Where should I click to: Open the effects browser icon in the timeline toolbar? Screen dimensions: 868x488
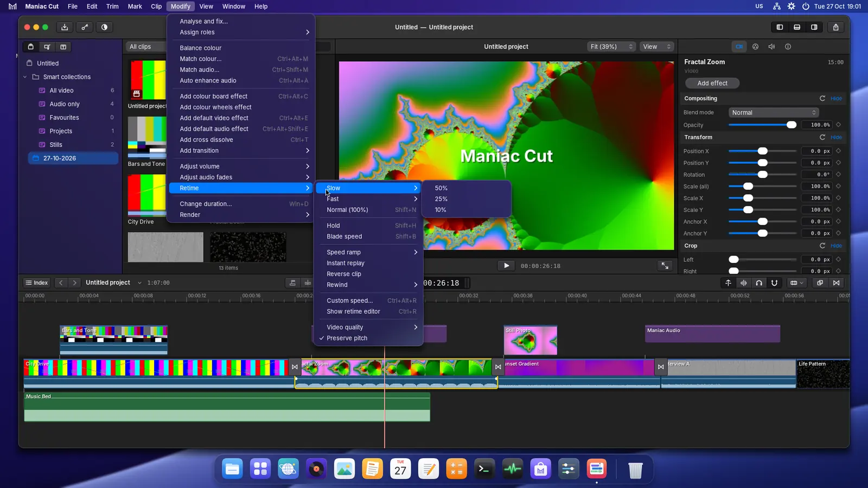point(820,283)
